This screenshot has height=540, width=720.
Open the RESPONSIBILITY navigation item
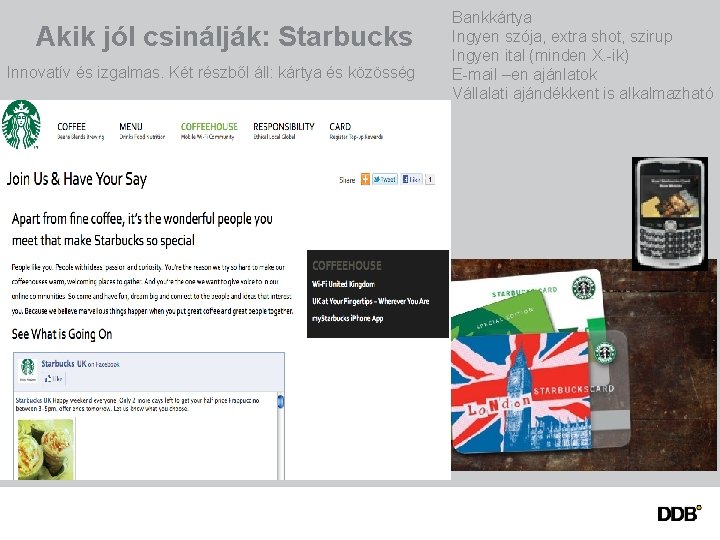[284, 127]
